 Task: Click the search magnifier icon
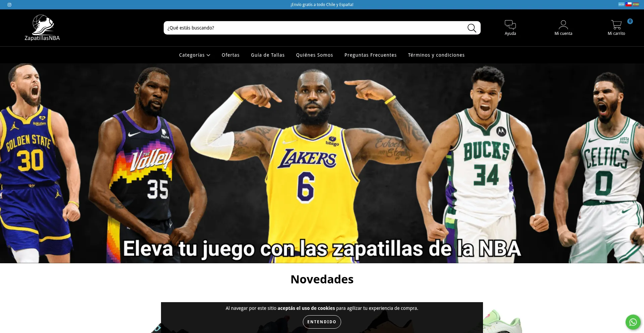pos(472,28)
